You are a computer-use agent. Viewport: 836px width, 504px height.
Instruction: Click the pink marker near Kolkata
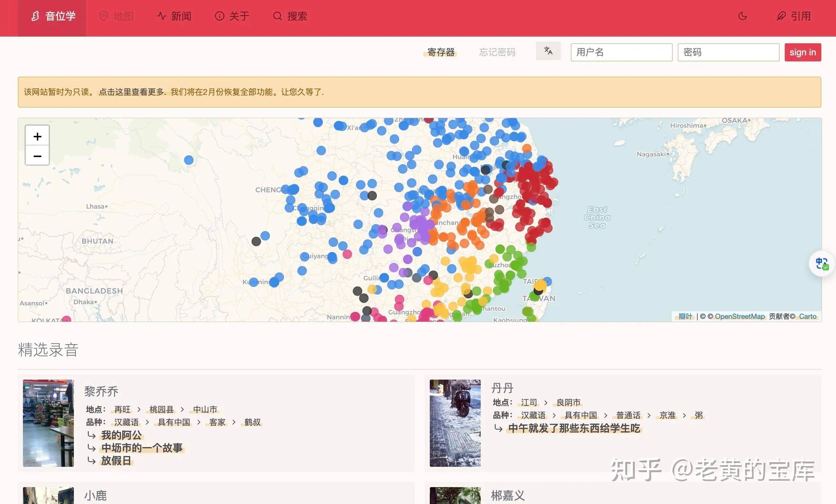67,319
